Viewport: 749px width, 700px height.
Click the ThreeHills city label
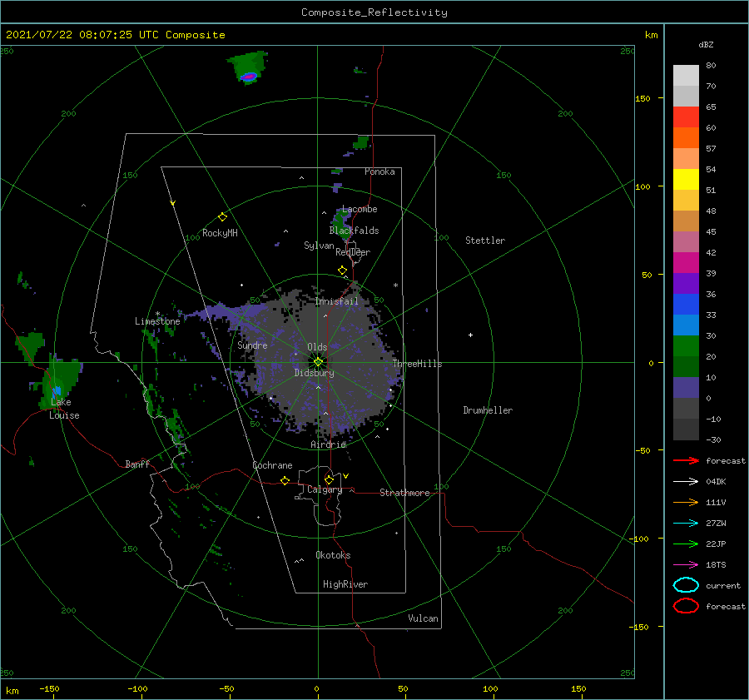418,364
